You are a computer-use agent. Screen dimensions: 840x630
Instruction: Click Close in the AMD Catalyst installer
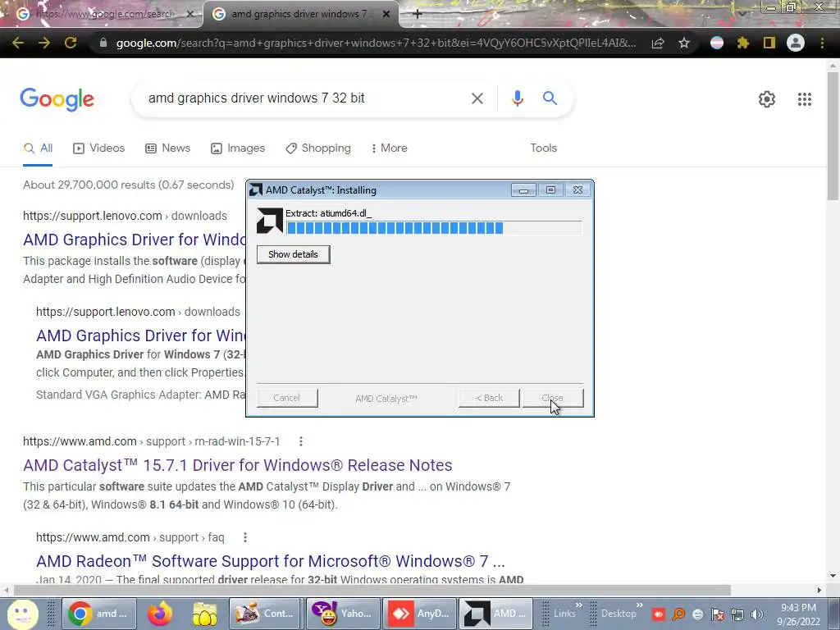point(552,398)
